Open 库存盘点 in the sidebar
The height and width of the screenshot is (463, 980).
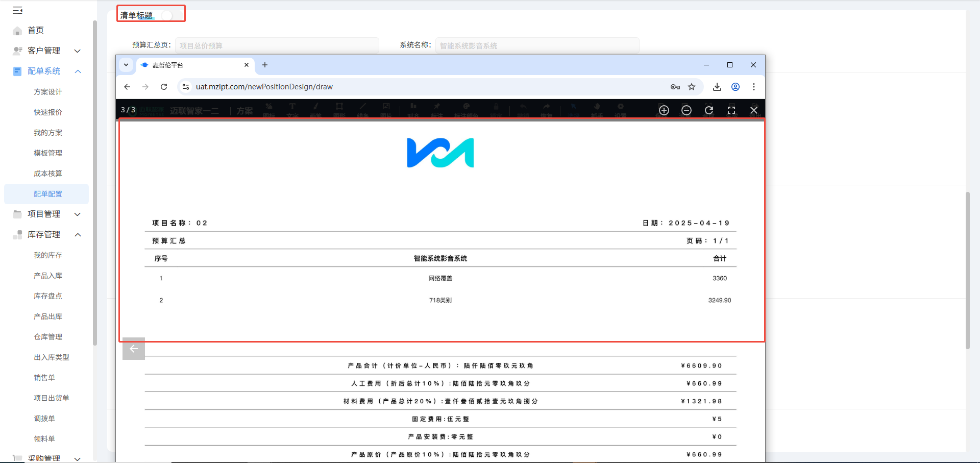point(48,296)
